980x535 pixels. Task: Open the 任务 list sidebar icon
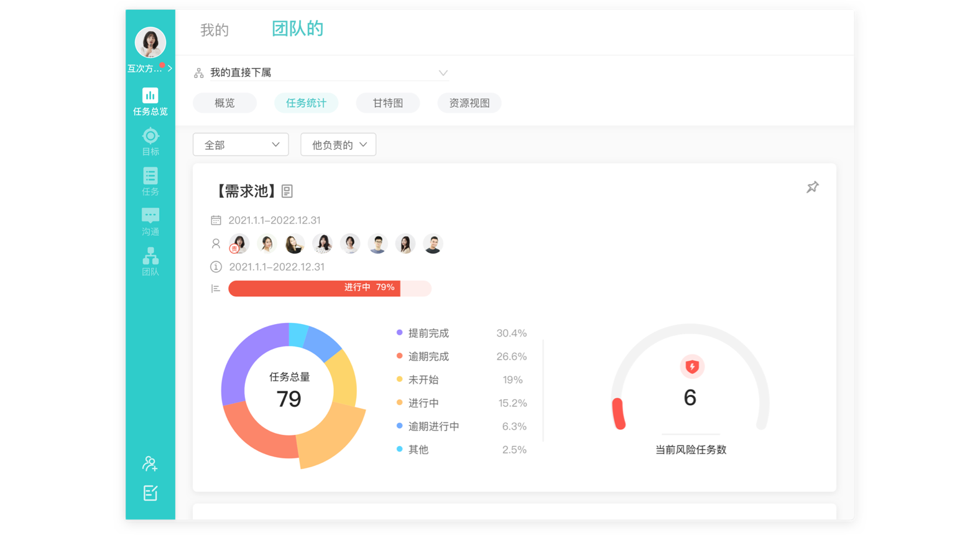(x=150, y=182)
